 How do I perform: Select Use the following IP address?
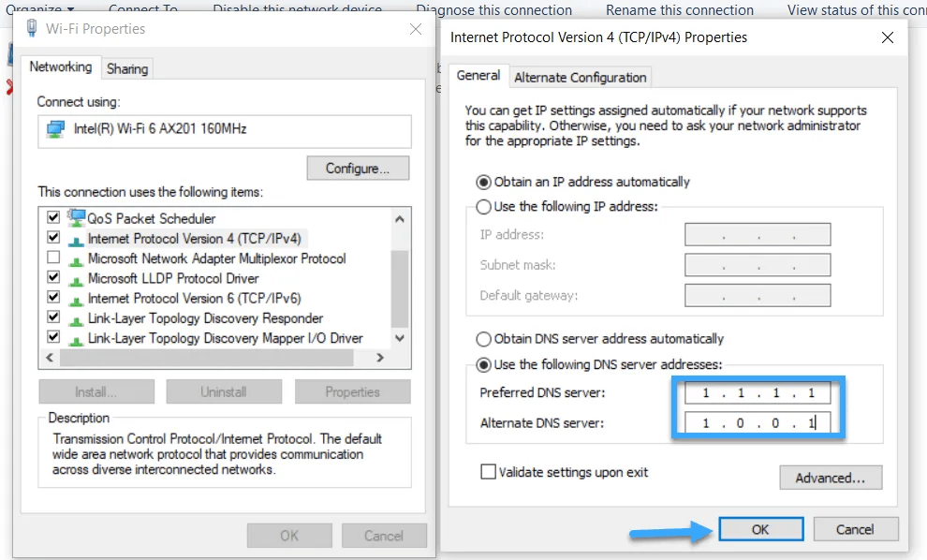(x=483, y=207)
